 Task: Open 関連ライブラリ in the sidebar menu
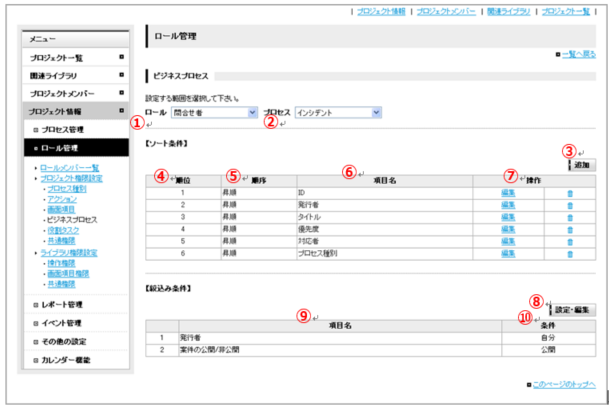click(x=76, y=76)
